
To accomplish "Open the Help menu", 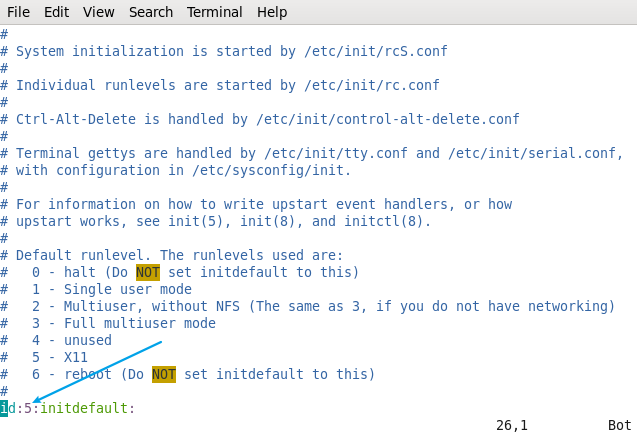I will pyautogui.click(x=272, y=12).
